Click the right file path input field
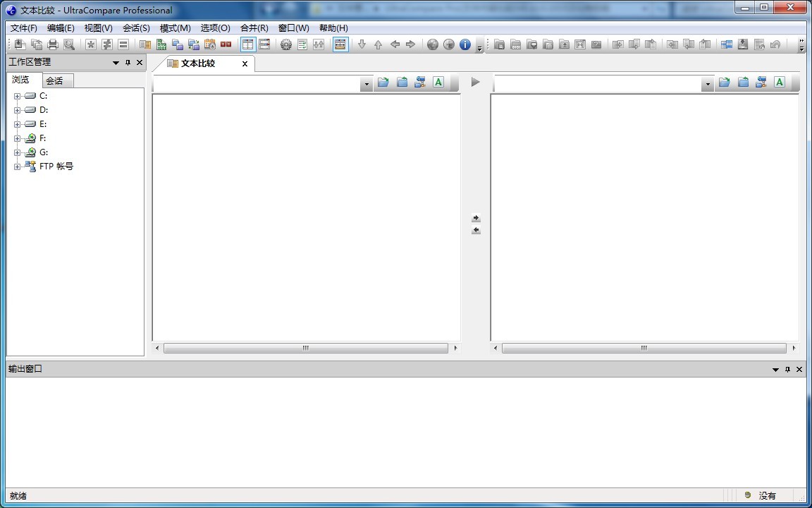 pos(598,83)
